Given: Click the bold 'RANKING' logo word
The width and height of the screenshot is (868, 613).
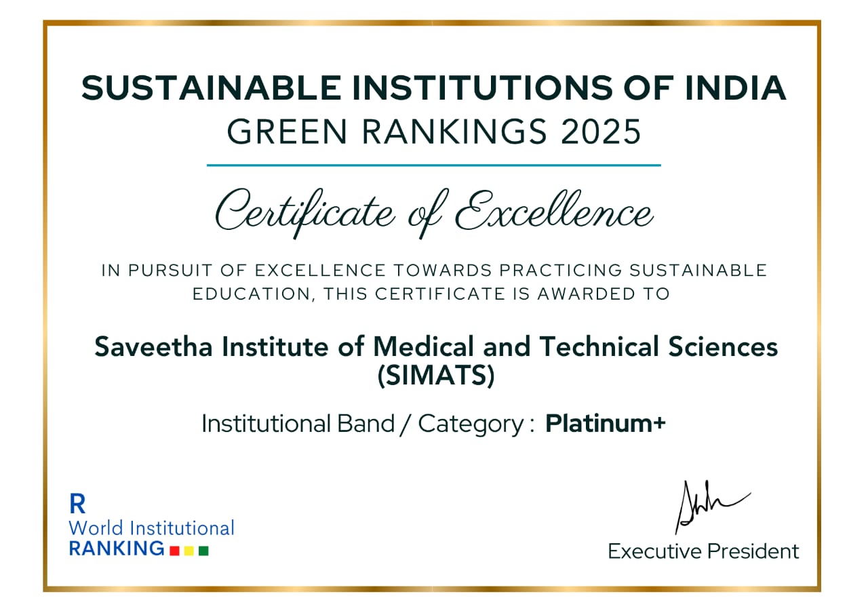Looking at the screenshot, I should [117, 549].
